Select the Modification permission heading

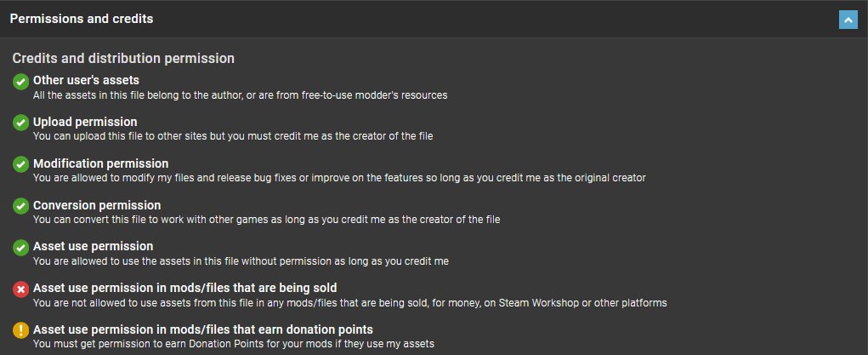[101, 163]
